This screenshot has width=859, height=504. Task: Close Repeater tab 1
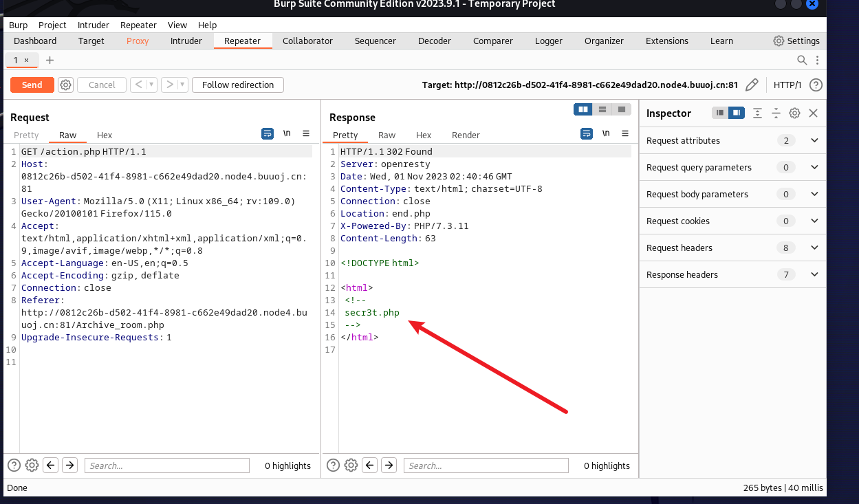[x=26, y=61]
